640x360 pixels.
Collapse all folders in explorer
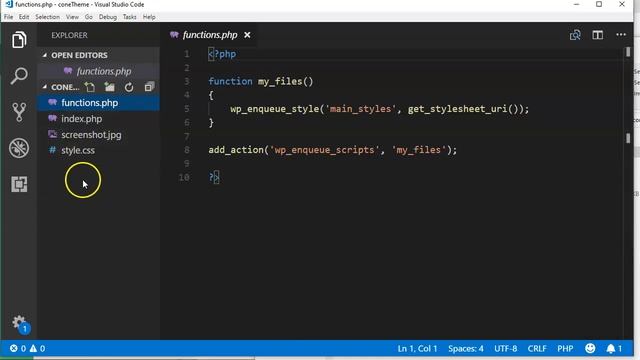pos(149,87)
